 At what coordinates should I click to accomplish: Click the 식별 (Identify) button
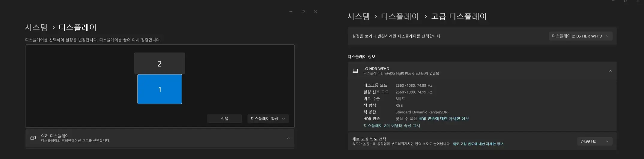(225, 118)
